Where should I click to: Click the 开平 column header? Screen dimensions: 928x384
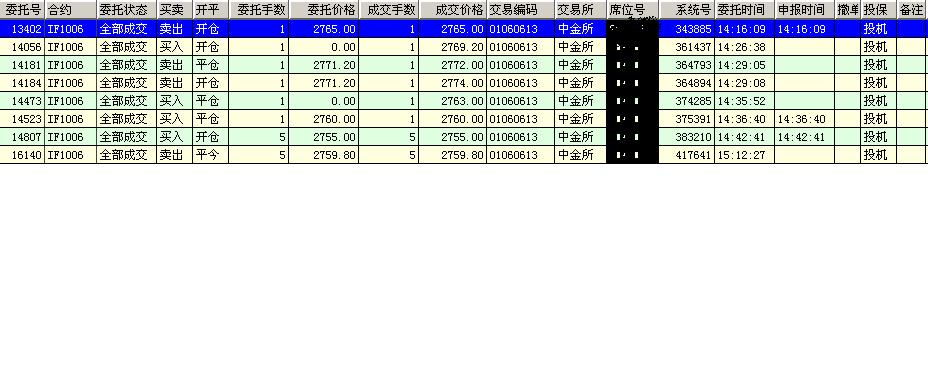210,10
